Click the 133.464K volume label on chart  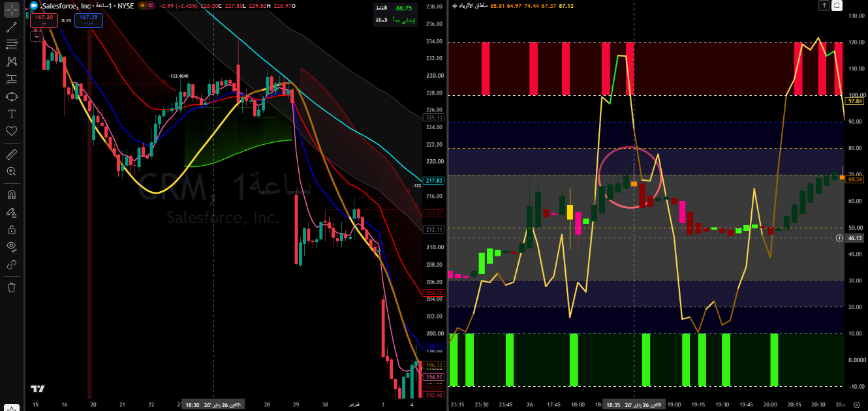[x=178, y=76]
